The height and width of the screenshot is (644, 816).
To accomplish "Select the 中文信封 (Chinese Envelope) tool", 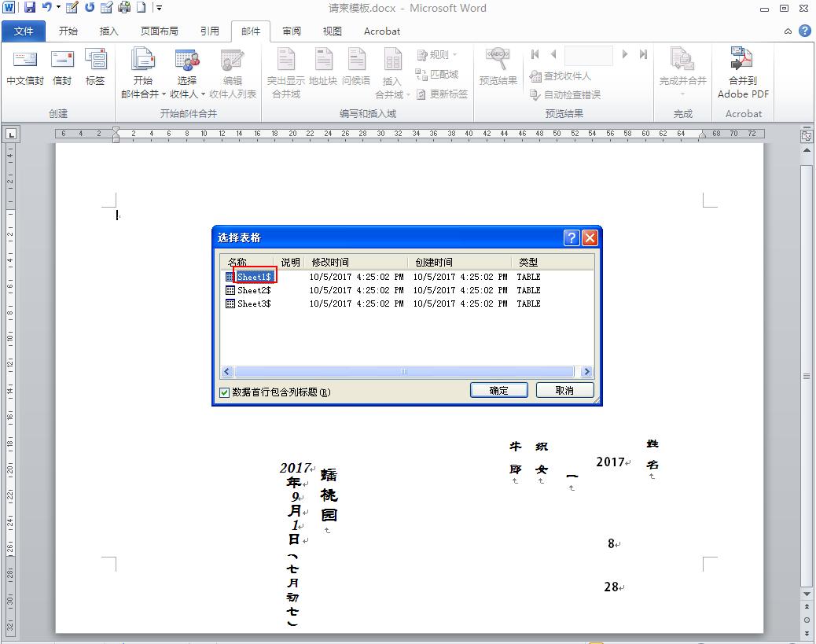I will pyautogui.click(x=24, y=71).
